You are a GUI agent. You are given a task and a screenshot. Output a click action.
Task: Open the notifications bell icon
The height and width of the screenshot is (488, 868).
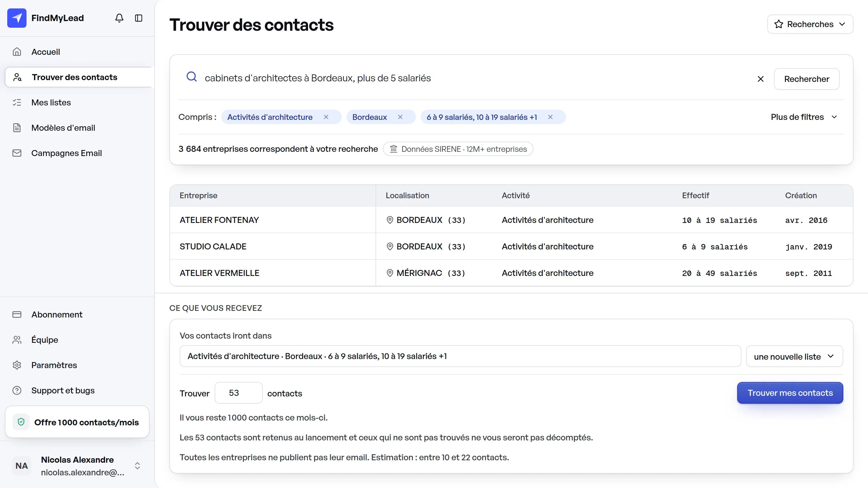pos(119,18)
